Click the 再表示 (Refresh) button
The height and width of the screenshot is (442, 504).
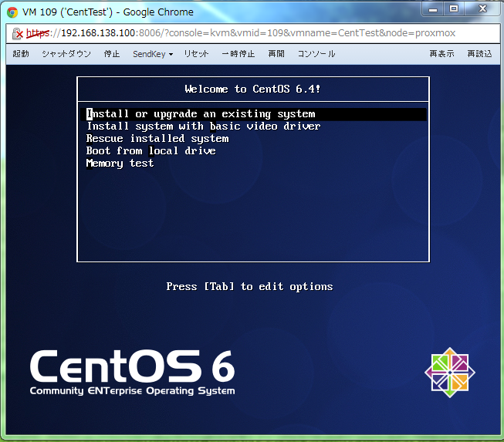tap(441, 54)
